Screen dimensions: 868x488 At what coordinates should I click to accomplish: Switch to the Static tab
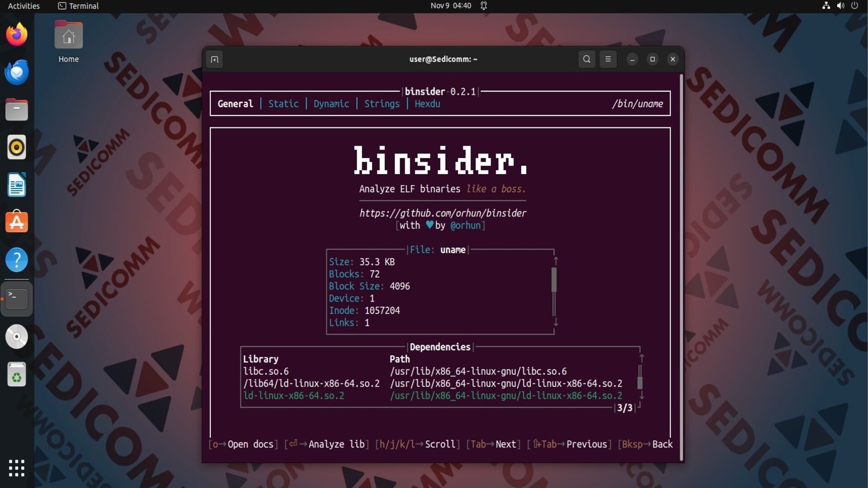click(283, 104)
